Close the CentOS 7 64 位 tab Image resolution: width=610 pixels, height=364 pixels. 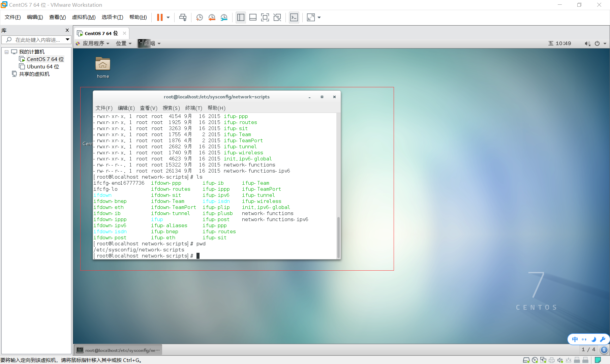(124, 33)
